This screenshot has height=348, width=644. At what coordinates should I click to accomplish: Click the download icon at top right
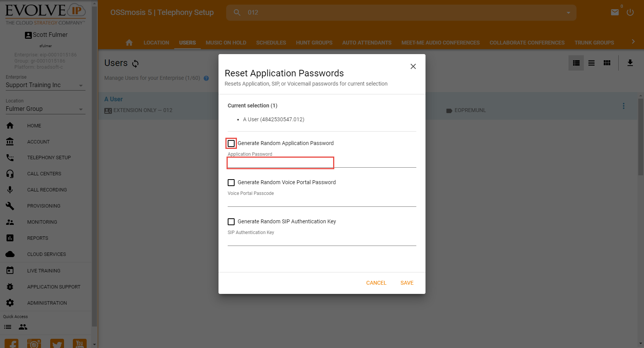(x=630, y=63)
